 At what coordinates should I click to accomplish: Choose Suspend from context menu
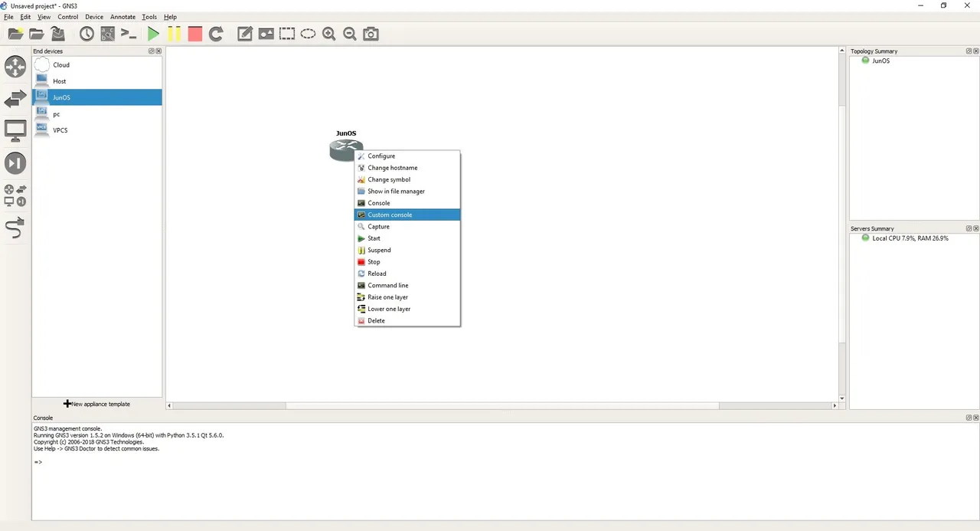pyautogui.click(x=407, y=250)
